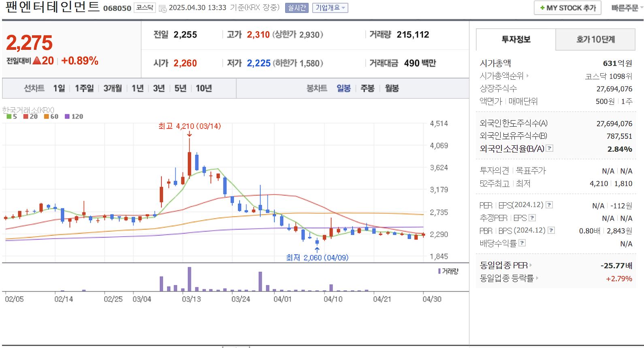The width and height of the screenshot is (644, 348).
Task: Click the 04/30 date on chart axis
Action: (x=432, y=299)
